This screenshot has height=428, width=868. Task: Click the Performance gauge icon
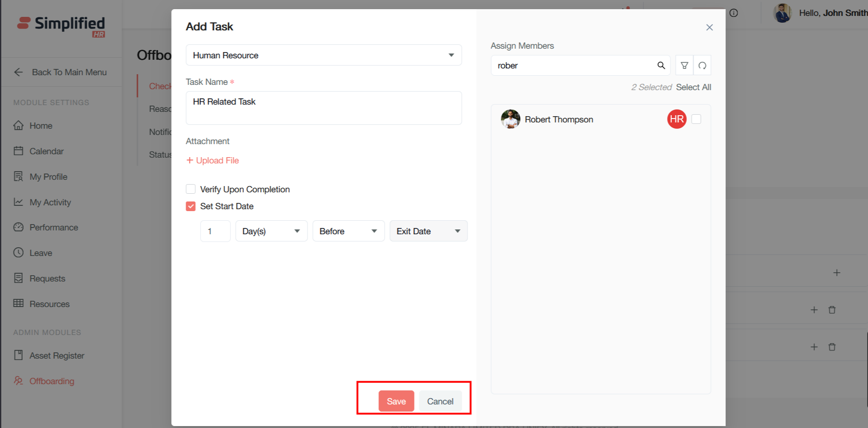tap(18, 227)
